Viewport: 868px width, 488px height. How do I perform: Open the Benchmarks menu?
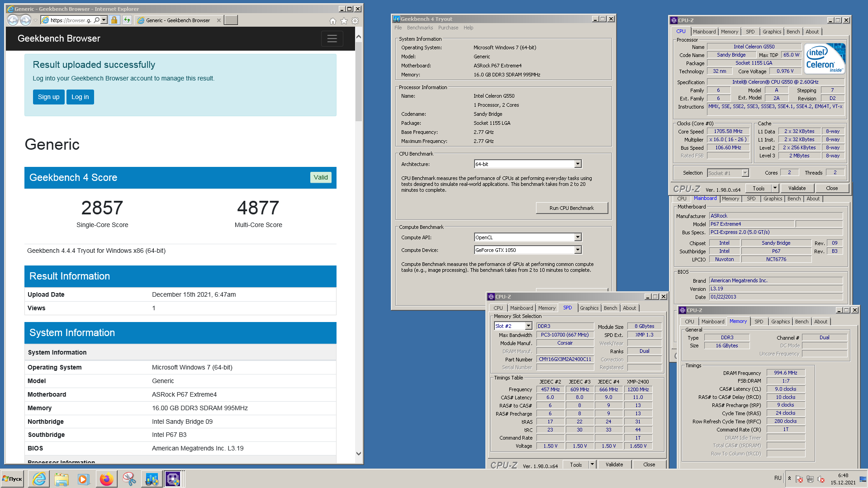420,28
